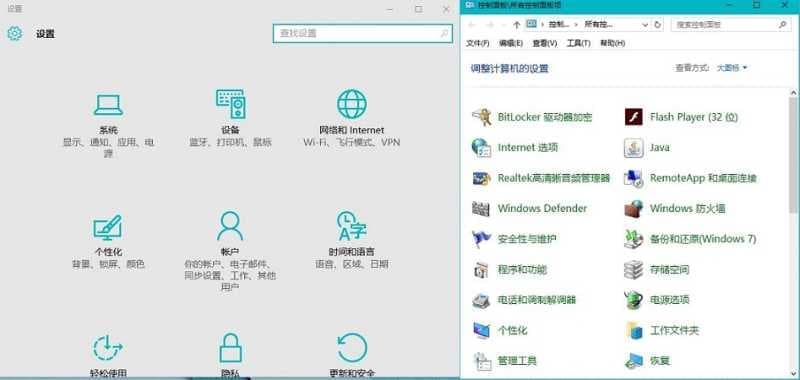Click the 存储空间 link text
This screenshot has height=380, width=800.
point(669,269)
